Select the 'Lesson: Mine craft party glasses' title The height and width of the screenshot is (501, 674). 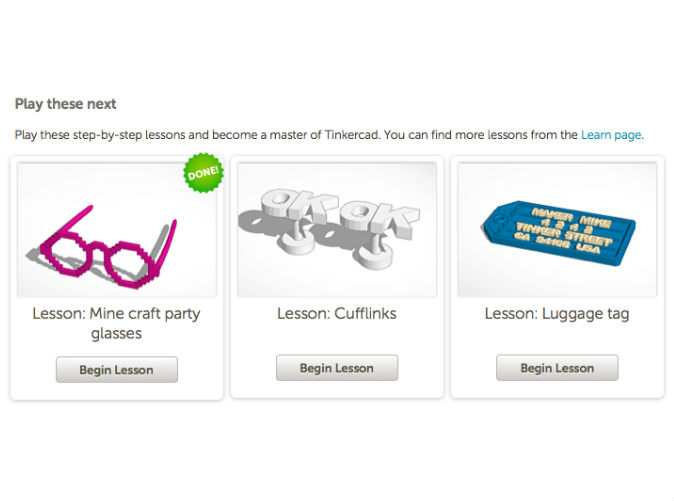tap(116, 323)
